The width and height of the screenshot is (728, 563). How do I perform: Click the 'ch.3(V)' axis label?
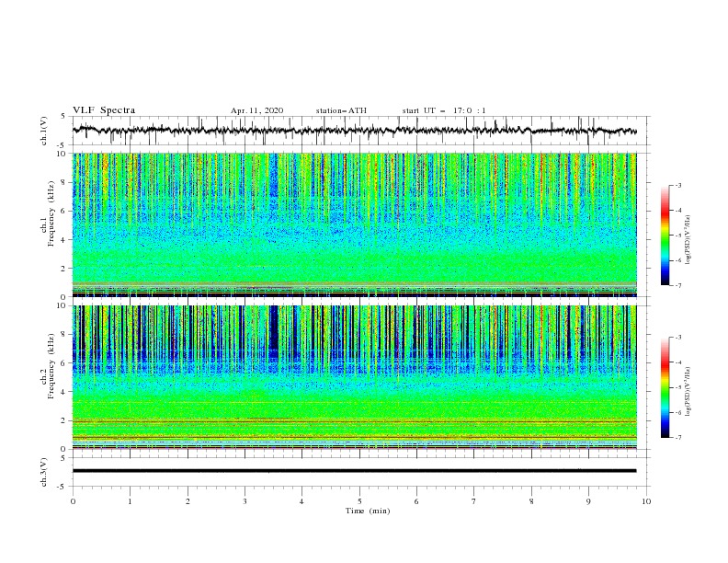(44, 472)
